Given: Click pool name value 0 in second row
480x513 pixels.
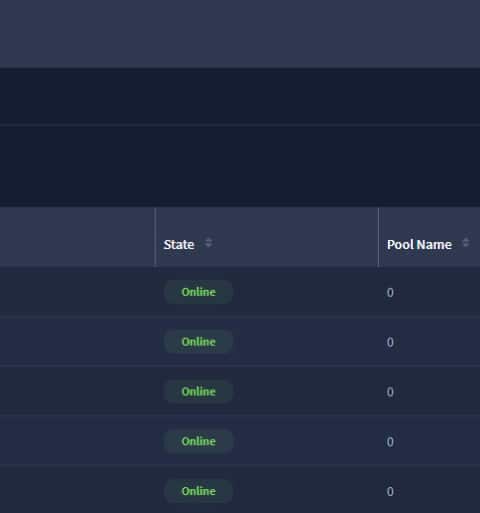Looking at the screenshot, I should (390, 342).
